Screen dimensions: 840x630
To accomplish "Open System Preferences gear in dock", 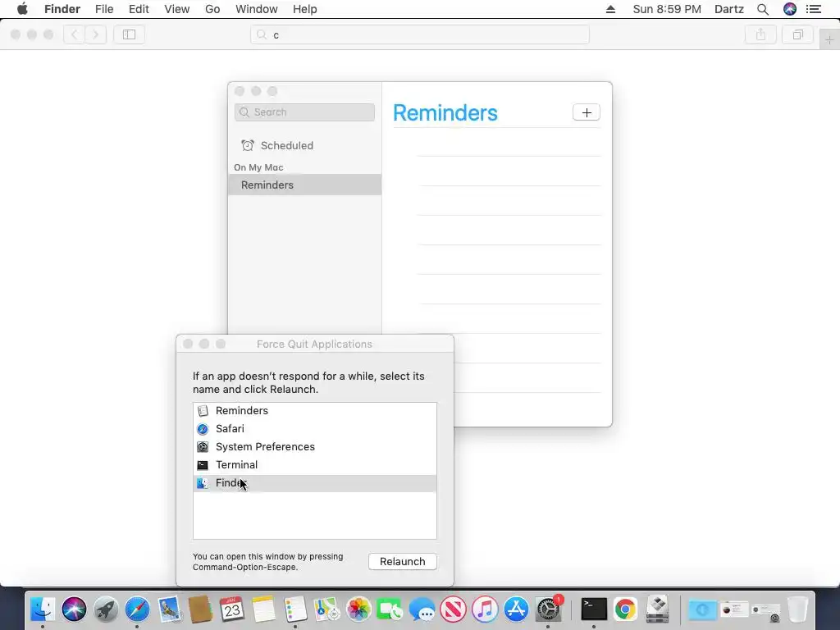I will (x=548, y=609).
